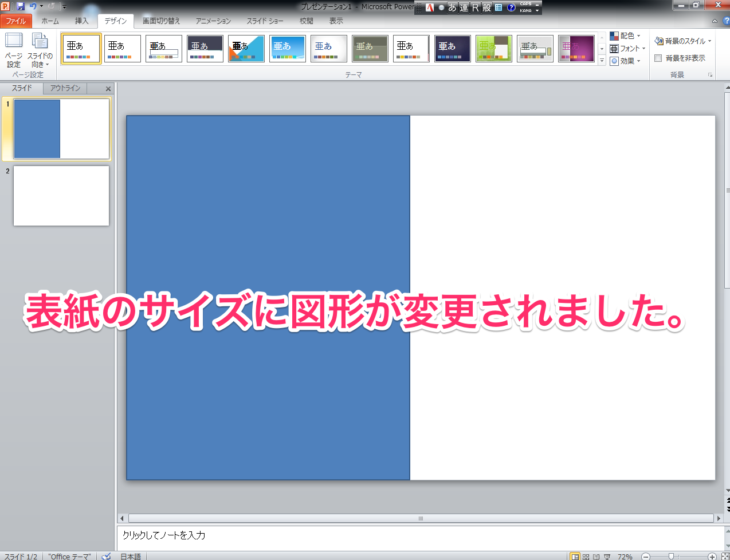This screenshot has height=560, width=730.
Task: Select the purple gradient theme thumbnail
Action: point(576,48)
